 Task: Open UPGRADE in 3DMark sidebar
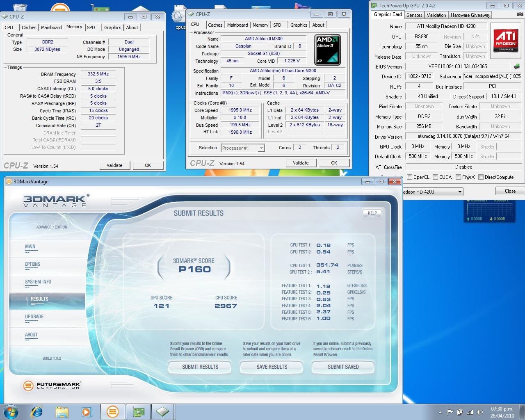pyautogui.click(x=34, y=317)
